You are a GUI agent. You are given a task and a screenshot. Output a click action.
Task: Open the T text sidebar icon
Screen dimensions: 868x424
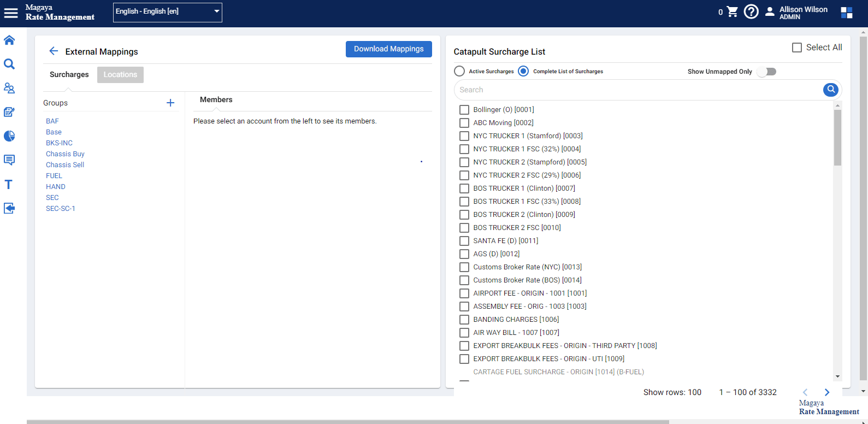pyautogui.click(x=9, y=184)
